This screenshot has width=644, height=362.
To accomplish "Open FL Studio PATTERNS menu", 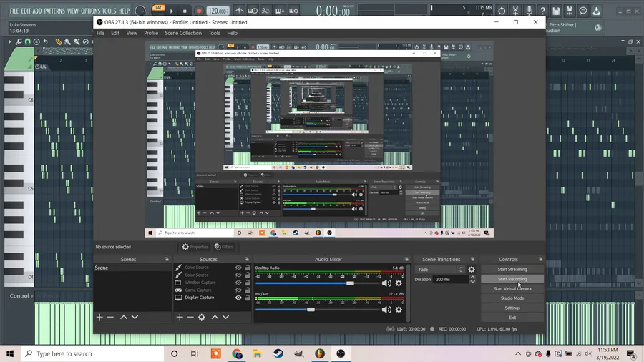I will [x=54, y=11].
